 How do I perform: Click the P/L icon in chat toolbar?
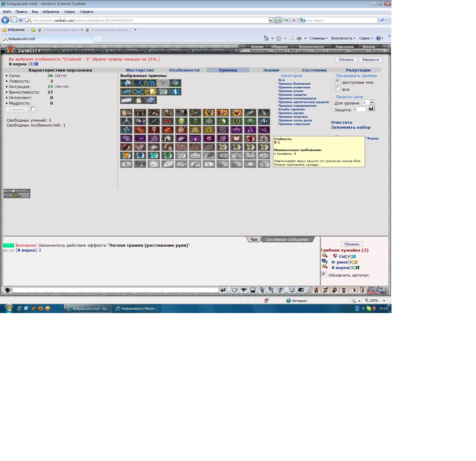pyautogui.click(x=271, y=290)
